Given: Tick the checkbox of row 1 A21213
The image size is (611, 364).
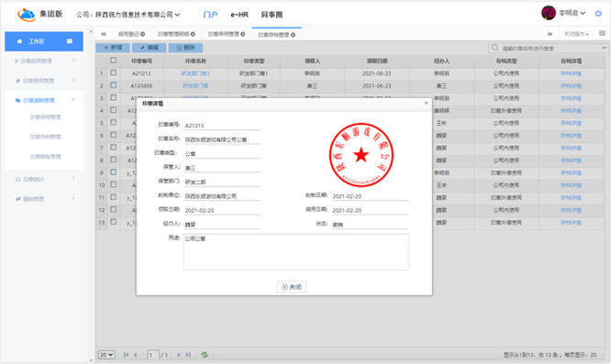Looking at the screenshot, I should tap(114, 72).
